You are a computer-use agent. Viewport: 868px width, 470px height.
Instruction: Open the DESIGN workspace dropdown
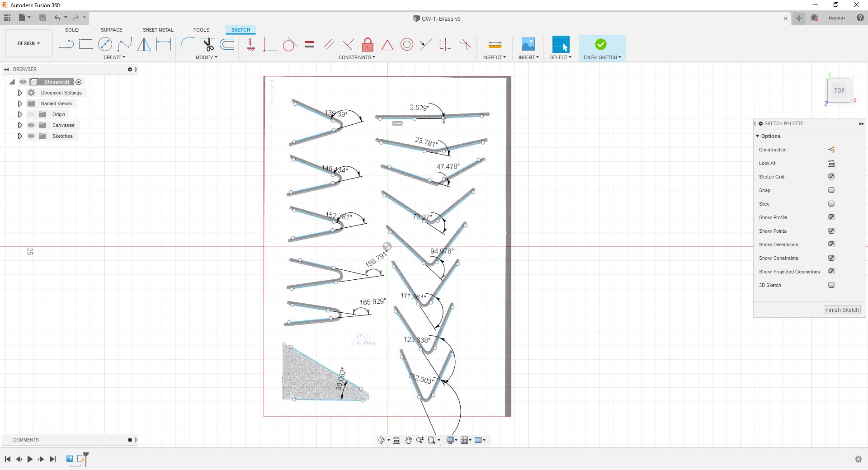(x=29, y=43)
